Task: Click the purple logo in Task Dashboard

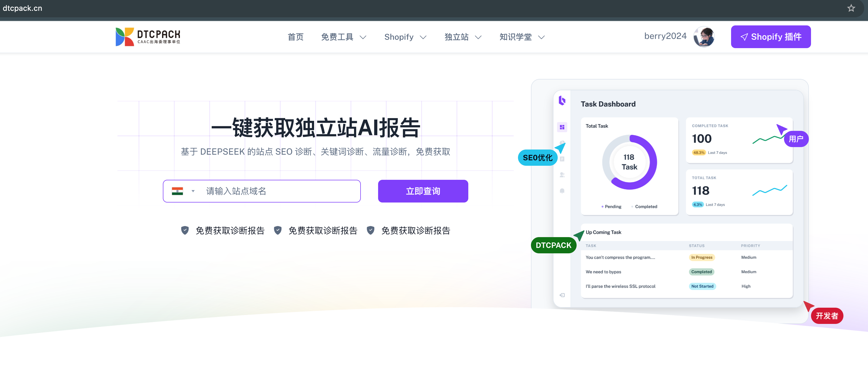Action: (x=562, y=100)
